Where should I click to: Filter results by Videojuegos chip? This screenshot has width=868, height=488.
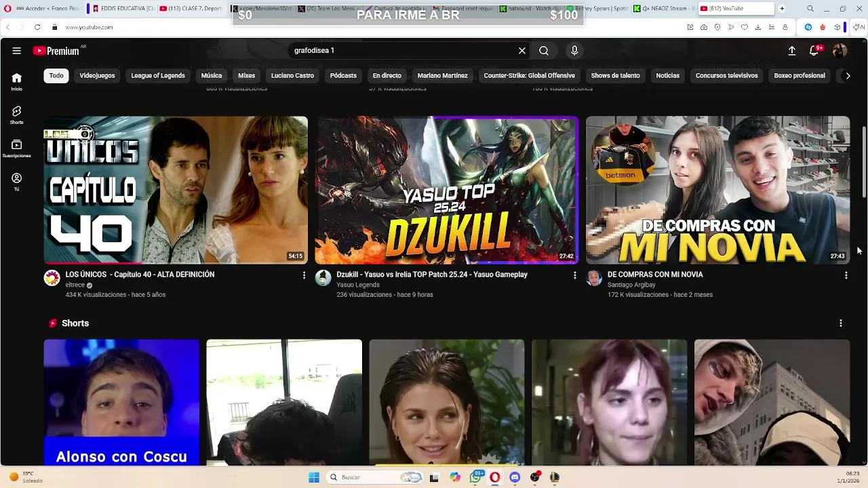point(97,76)
